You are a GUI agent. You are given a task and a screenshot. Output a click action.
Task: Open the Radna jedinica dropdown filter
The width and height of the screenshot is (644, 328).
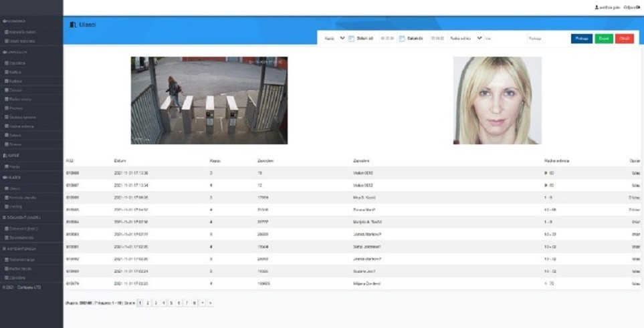point(465,38)
